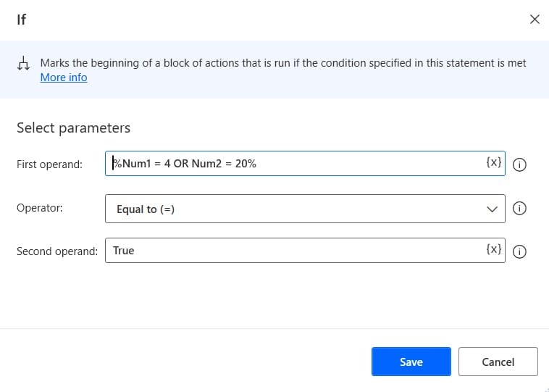Click the 'If' dialog title
The width and height of the screenshot is (549, 392).
[21, 20]
